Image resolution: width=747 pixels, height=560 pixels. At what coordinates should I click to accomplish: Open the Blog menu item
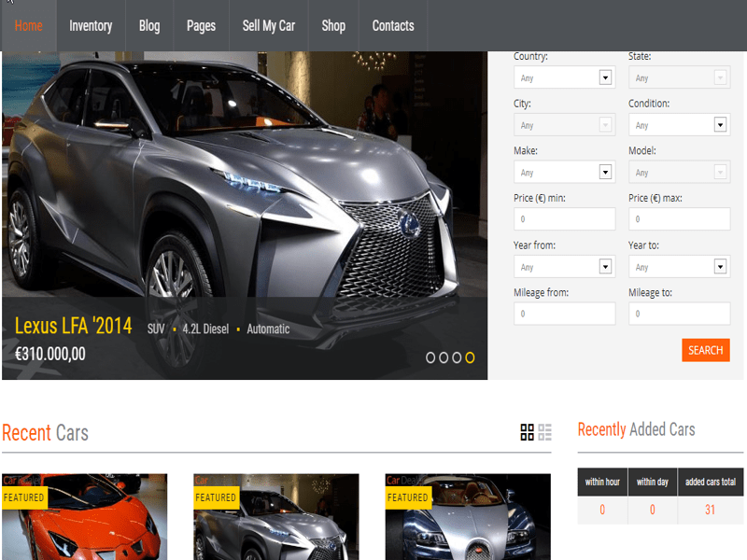coord(149,26)
